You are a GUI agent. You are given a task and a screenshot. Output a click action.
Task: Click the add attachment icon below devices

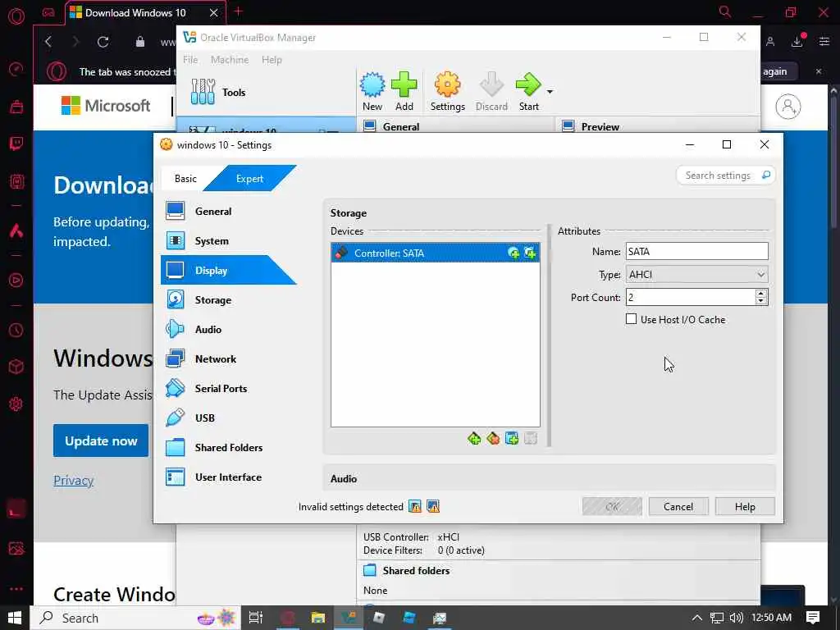pyautogui.click(x=512, y=440)
